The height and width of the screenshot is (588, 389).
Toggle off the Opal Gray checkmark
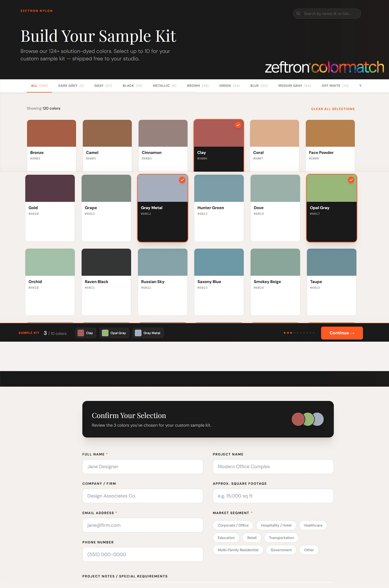click(351, 180)
